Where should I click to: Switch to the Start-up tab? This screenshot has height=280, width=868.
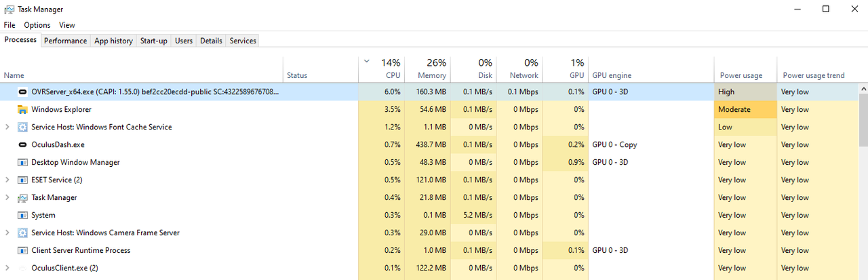pos(154,41)
